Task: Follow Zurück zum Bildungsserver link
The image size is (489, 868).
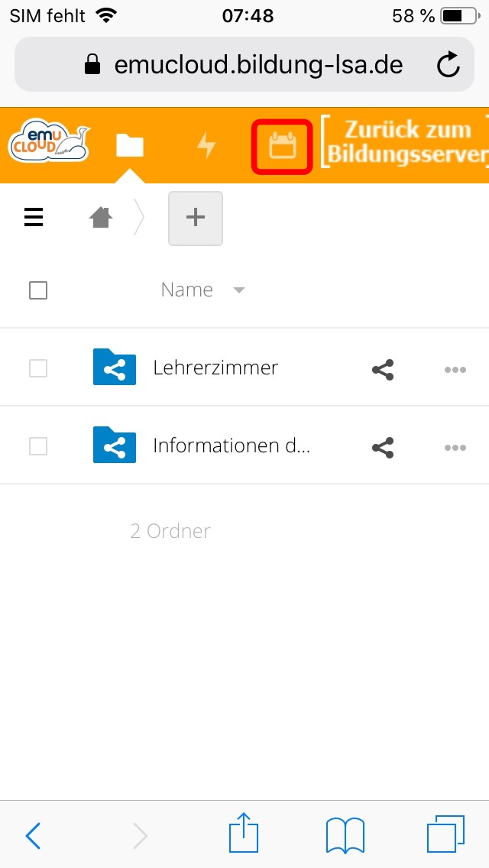Action: click(x=405, y=141)
